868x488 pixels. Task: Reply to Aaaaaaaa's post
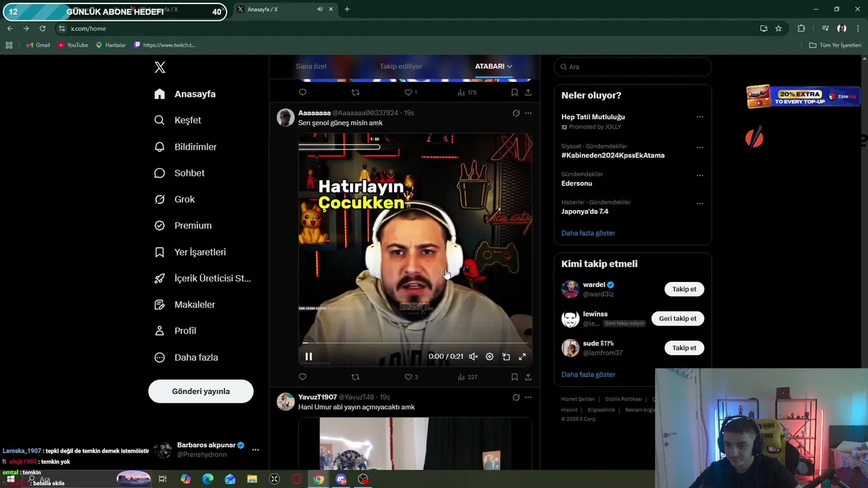[x=302, y=377]
